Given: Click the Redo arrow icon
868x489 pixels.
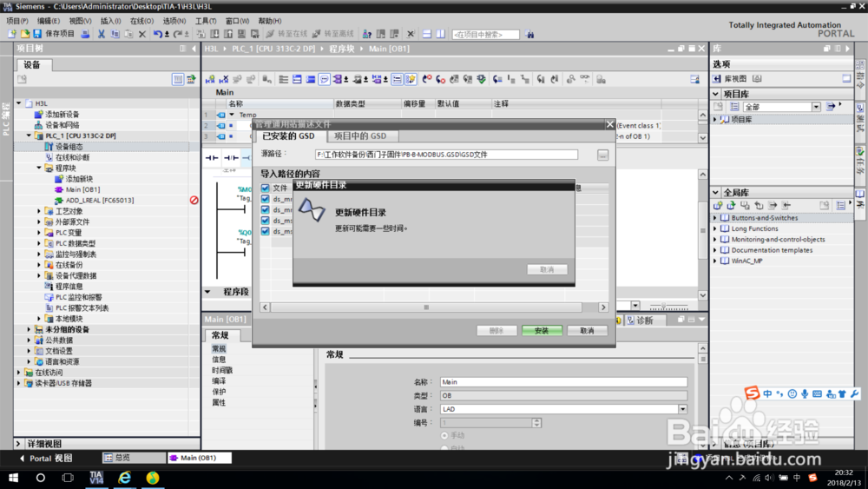Looking at the screenshot, I should [x=178, y=34].
